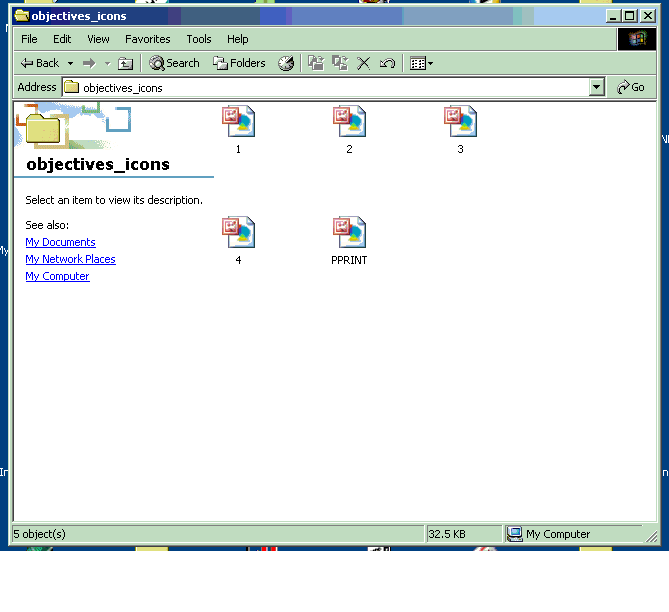
Task: Select the file icon named 3
Action: coord(460,122)
